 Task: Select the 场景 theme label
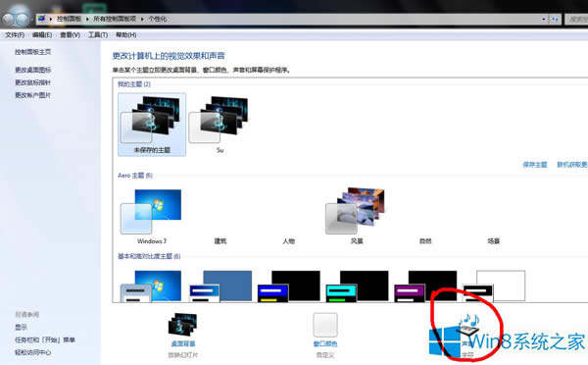(x=494, y=241)
